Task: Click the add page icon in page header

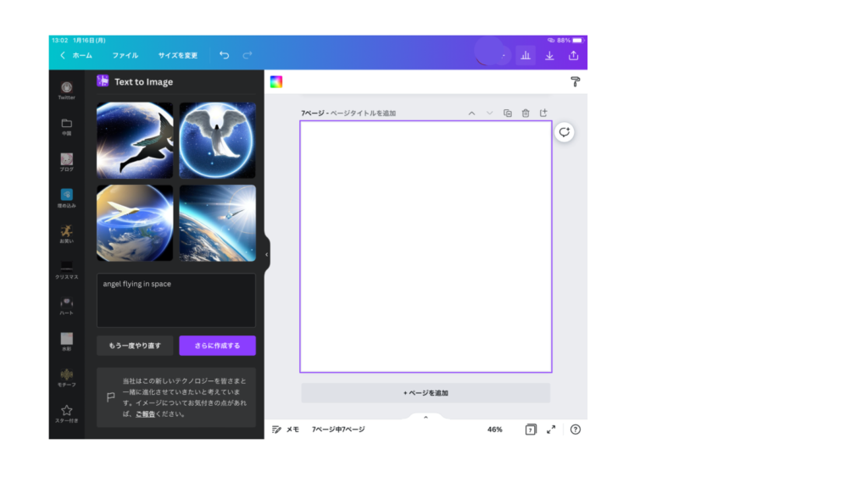Action: [543, 113]
